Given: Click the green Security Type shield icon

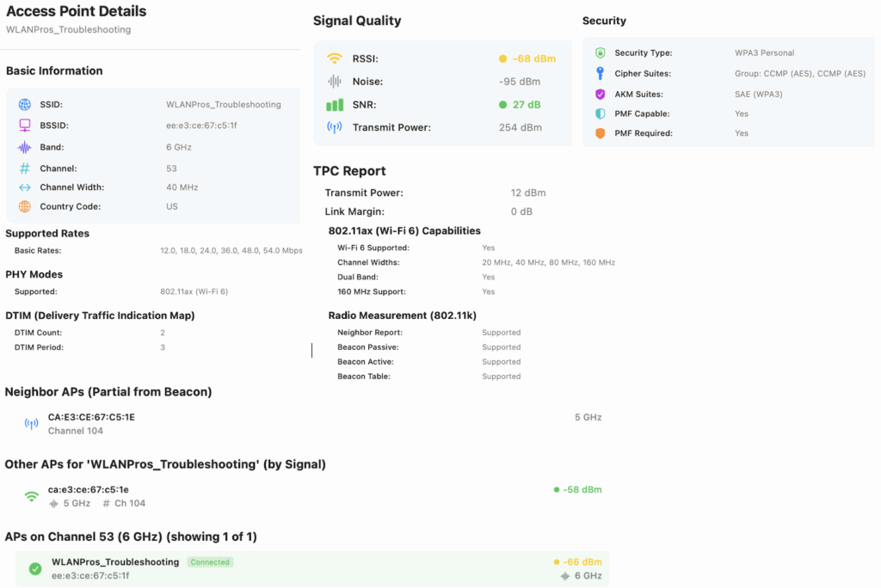Looking at the screenshot, I should tap(601, 53).
